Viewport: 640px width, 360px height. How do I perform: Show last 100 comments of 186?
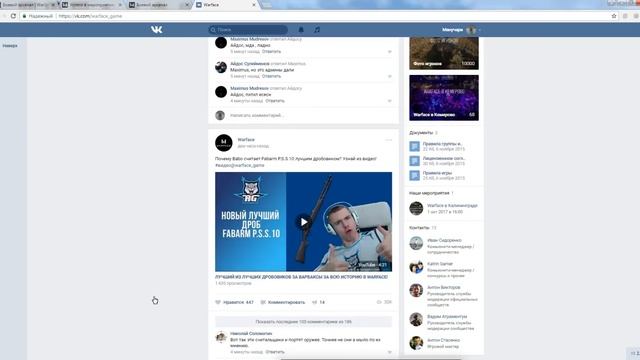(304, 322)
